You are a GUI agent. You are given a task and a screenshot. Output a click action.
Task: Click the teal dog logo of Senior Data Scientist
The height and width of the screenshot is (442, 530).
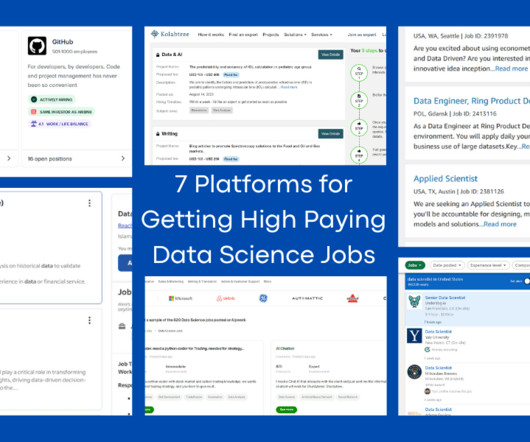[414, 301]
